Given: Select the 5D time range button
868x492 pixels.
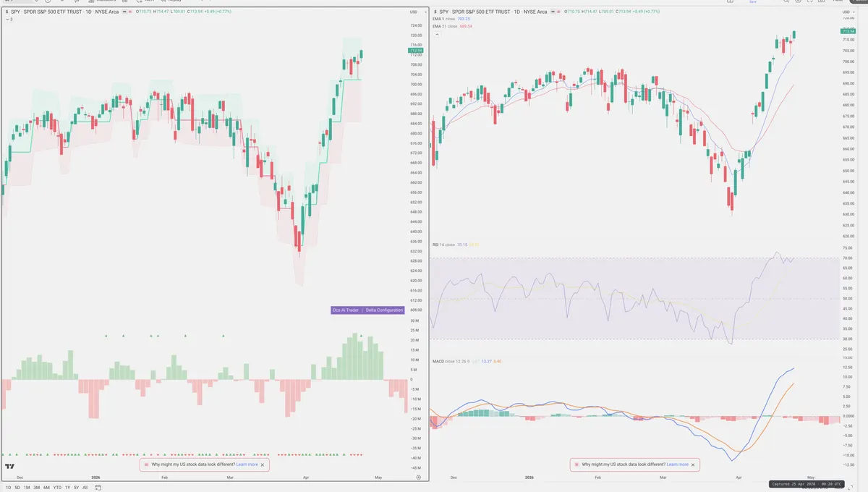Looking at the screenshot, I should click(x=17, y=488).
